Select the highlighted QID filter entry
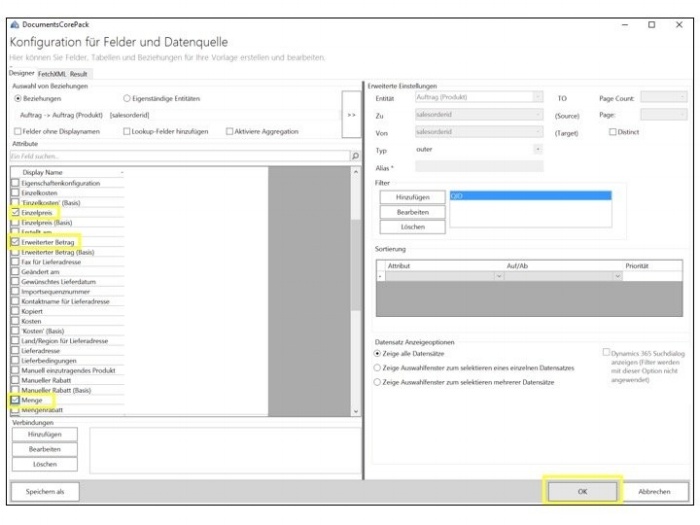 pyautogui.click(x=530, y=196)
